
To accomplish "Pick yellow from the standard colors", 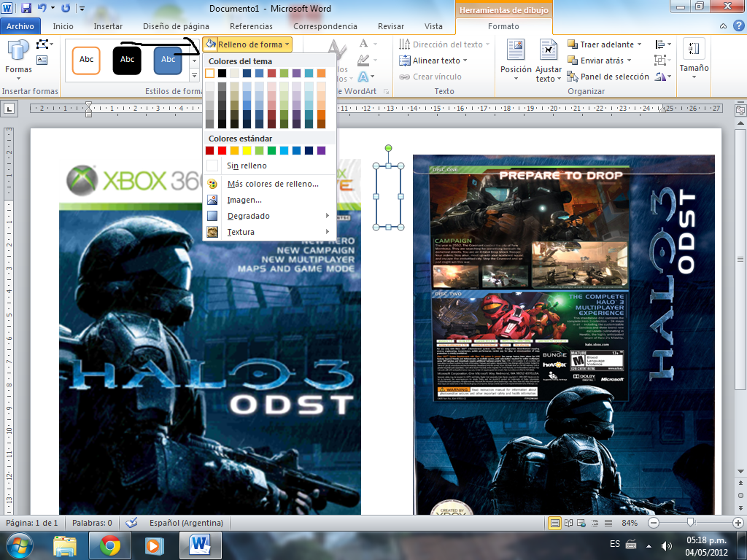I will [x=247, y=150].
